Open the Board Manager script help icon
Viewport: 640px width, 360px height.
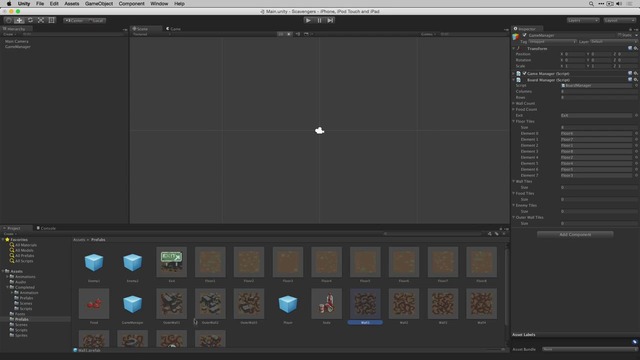click(630, 80)
